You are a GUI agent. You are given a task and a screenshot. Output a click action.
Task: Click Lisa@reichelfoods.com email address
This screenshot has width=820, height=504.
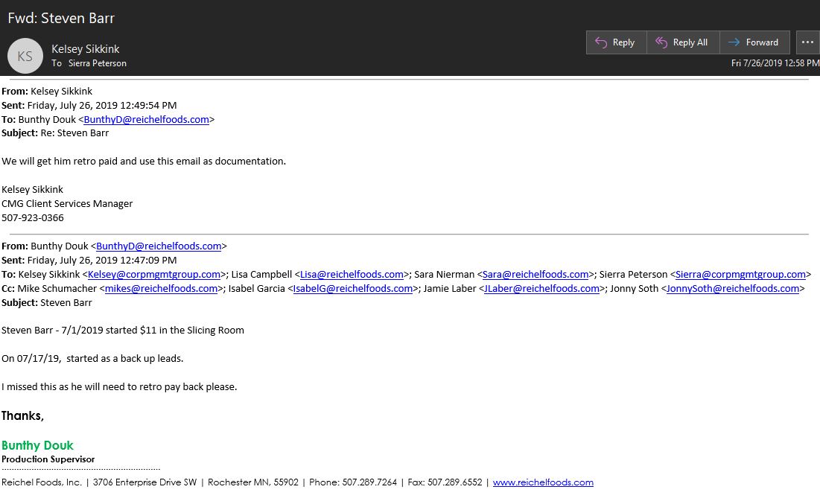pos(352,274)
